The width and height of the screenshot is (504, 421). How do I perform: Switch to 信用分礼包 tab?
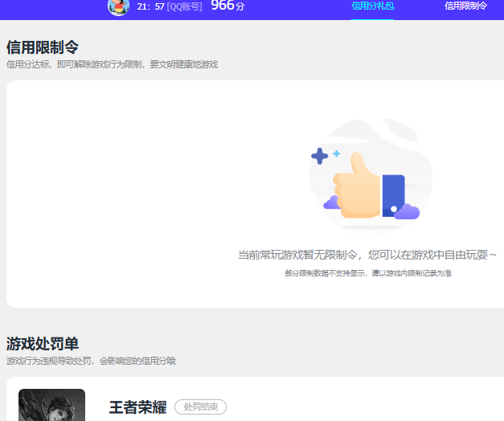click(372, 6)
